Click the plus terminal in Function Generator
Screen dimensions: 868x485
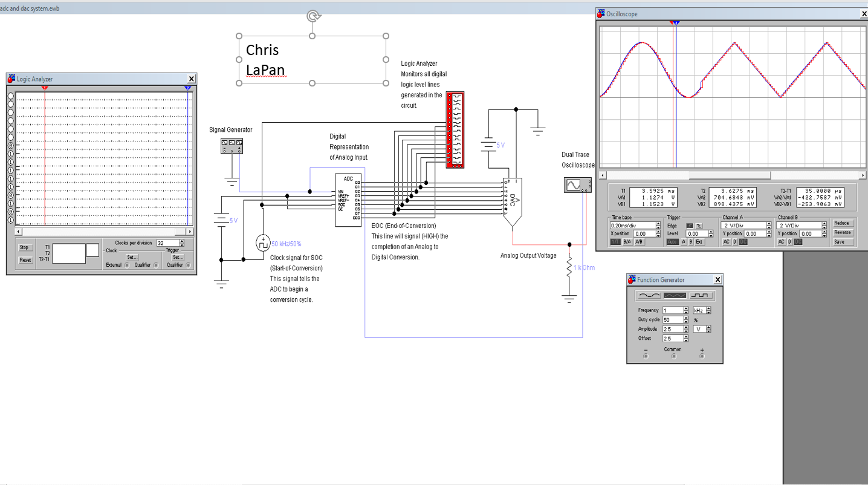[x=702, y=356]
